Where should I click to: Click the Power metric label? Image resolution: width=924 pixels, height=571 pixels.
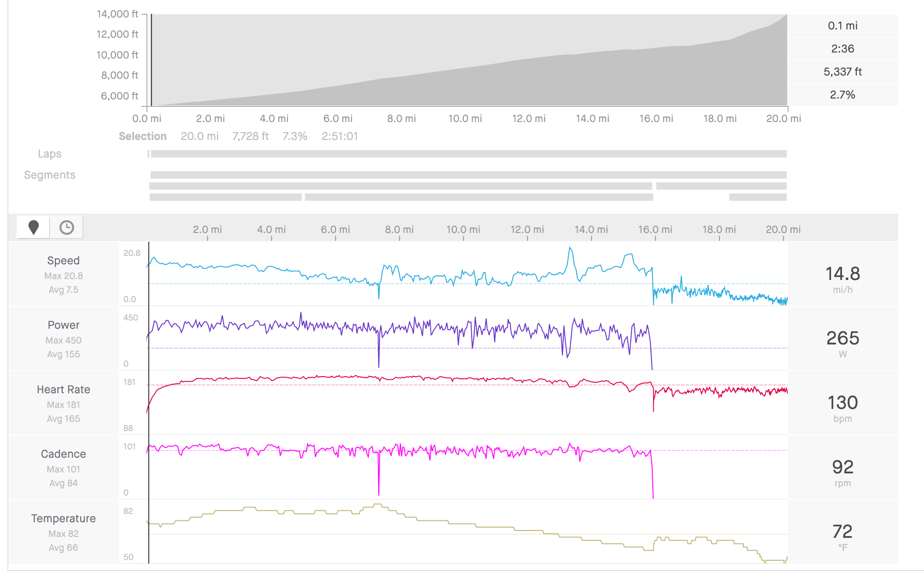pos(64,325)
